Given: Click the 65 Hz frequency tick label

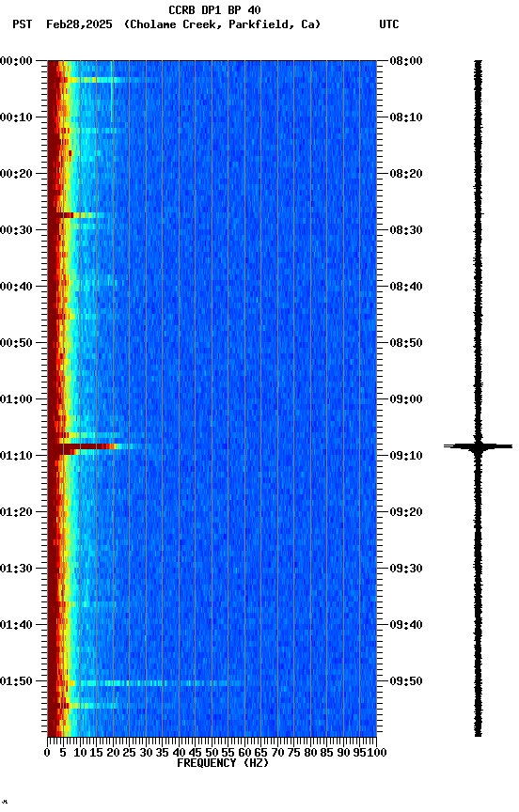Looking at the screenshot, I should point(261,753).
